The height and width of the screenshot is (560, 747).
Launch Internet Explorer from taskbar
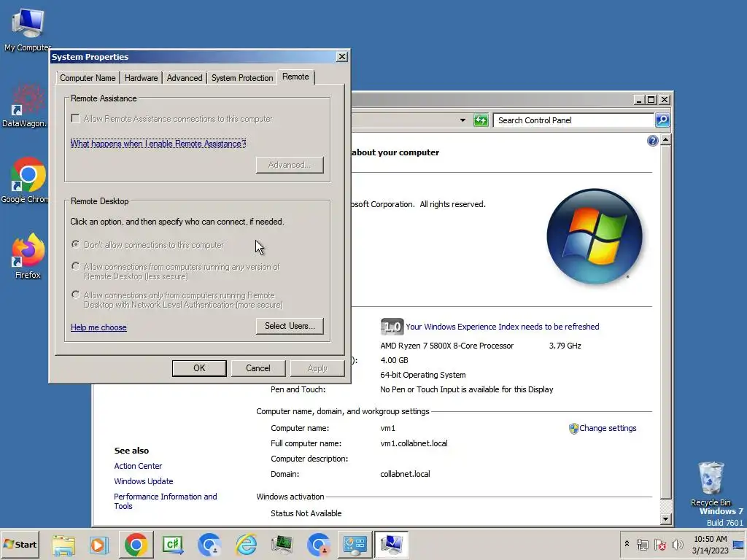pyautogui.click(x=247, y=545)
